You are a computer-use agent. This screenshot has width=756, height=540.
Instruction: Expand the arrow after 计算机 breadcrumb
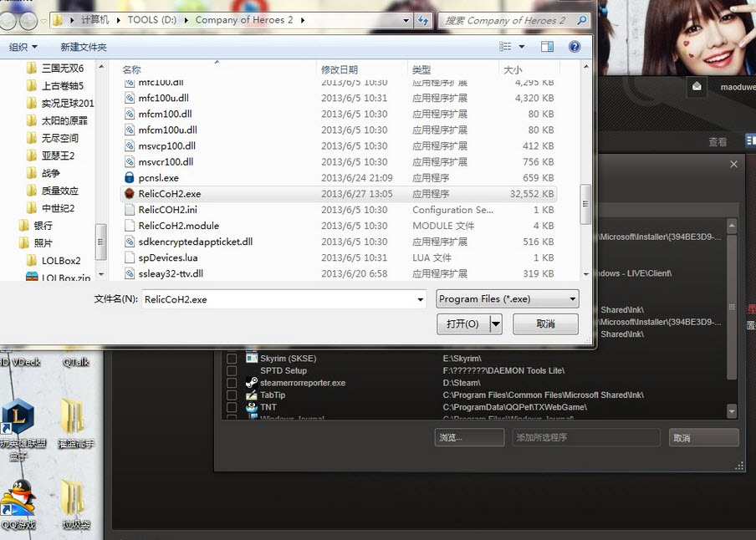coord(118,20)
